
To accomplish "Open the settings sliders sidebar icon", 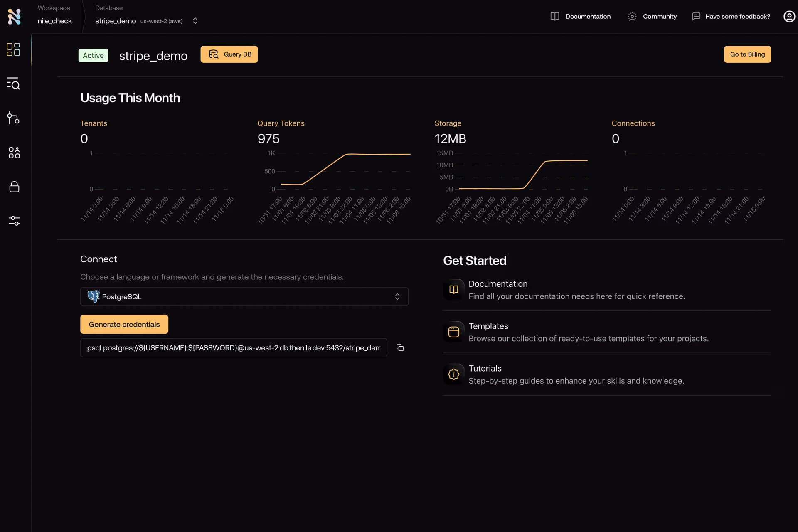I will pyautogui.click(x=14, y=221).
